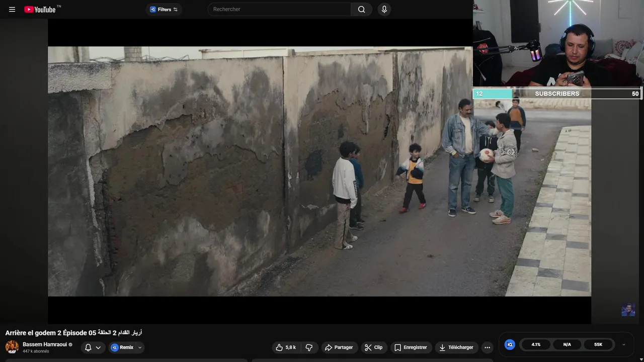Image resolution: width=644 pixels, height=362 pixels.
Task: Click the 4.1% stat pill
Action: click(536, 344)
